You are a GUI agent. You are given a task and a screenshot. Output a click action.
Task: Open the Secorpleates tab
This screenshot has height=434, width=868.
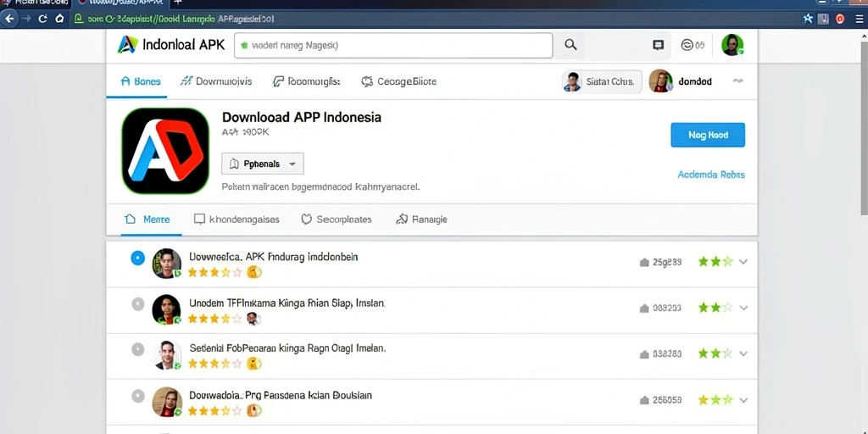click(336, 220)
